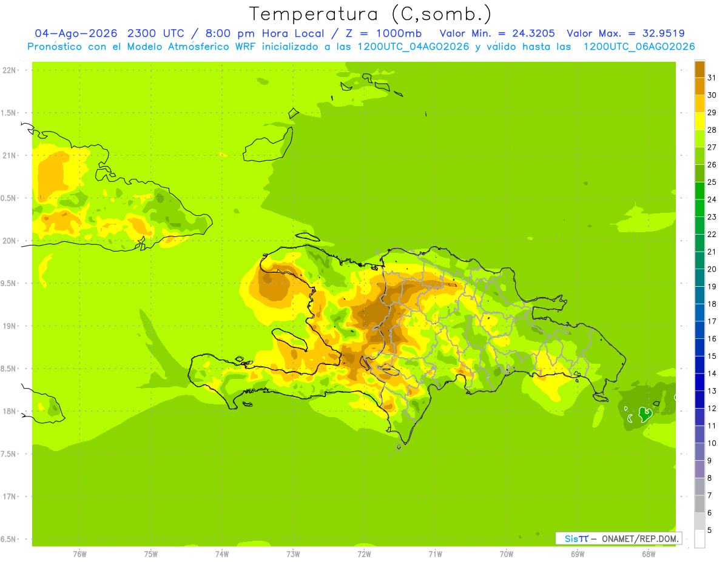Click the 'SisTT - ONAMET/REP.DOM.' credit label
Screen dimensions: 728x562
(x=618, y=538)
